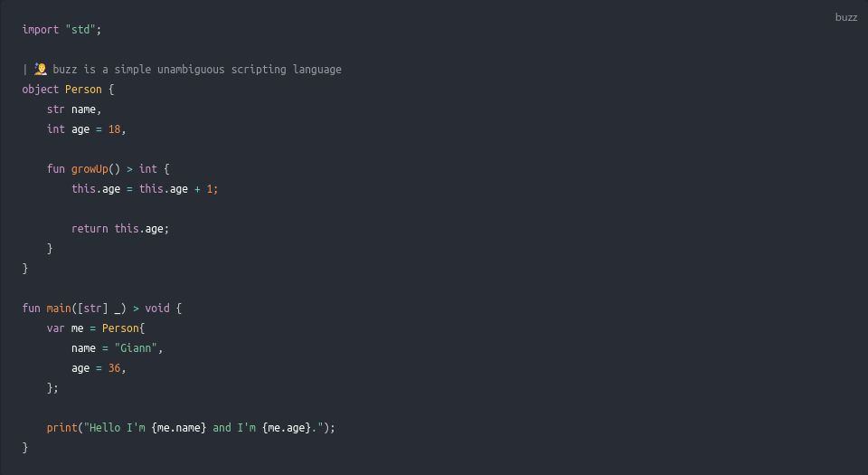Click the "std" string literal

(80, 30)
